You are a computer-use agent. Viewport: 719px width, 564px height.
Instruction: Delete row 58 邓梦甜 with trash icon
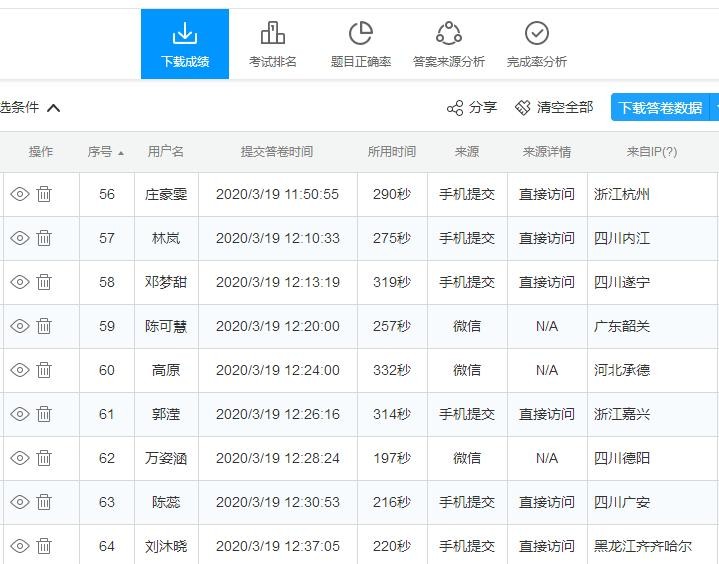[44, 282]
